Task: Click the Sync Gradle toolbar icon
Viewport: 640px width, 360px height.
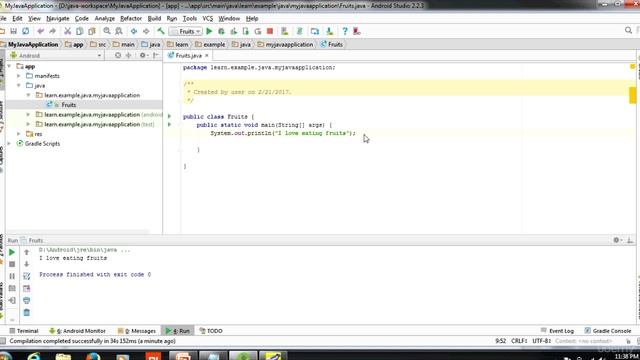Action: coord(300,31)
